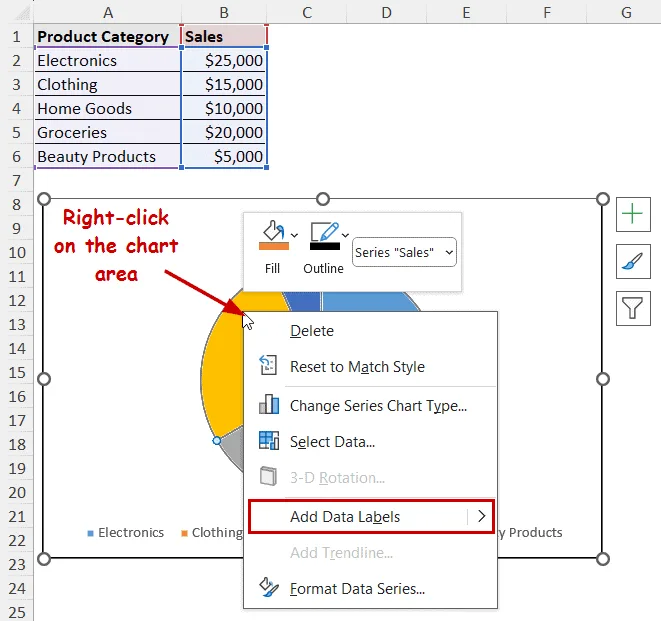The image size is (661, 621).
Task: Click the Select Data table icon
Action: click(269, 440)
